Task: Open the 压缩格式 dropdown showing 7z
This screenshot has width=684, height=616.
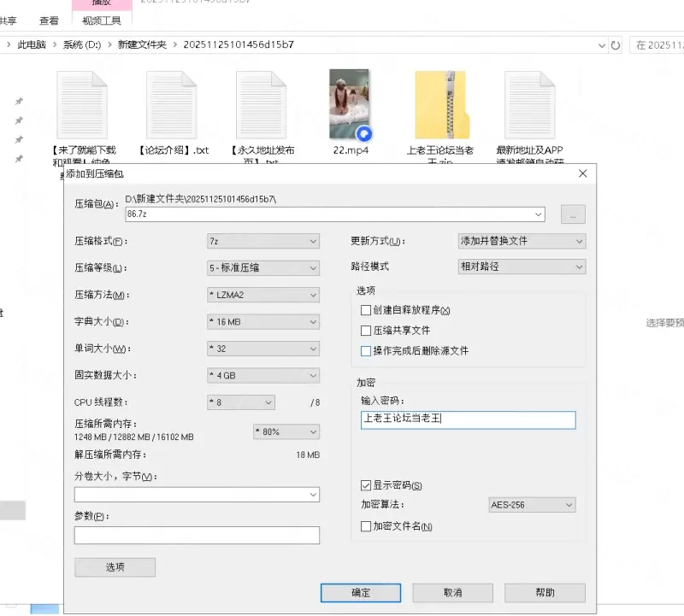Action: [262, 241]
